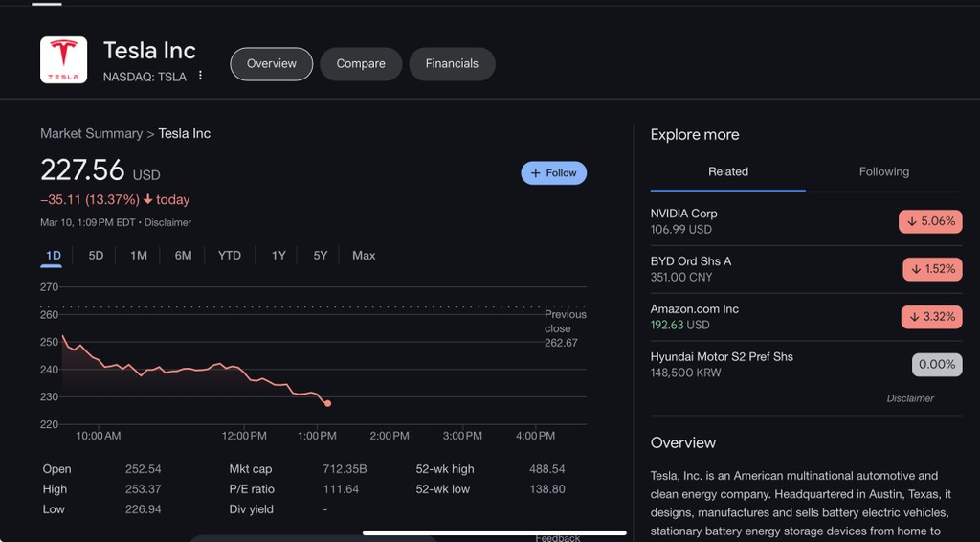Click the 52-wk low value 138.80

pyautogui.click(x=546, y=489)
